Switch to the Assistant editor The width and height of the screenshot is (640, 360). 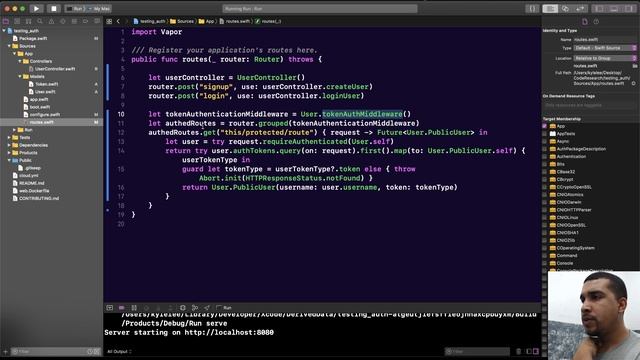565,9
